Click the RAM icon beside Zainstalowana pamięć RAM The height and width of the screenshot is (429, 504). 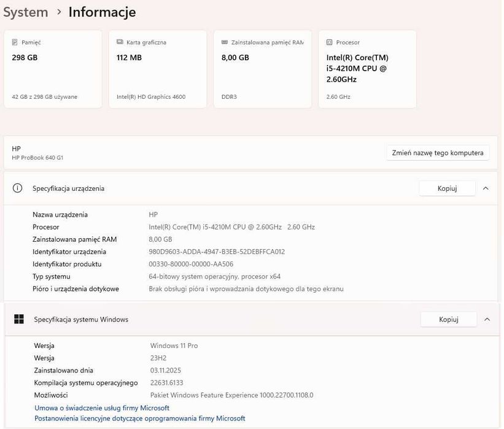[x=225, y=42]
